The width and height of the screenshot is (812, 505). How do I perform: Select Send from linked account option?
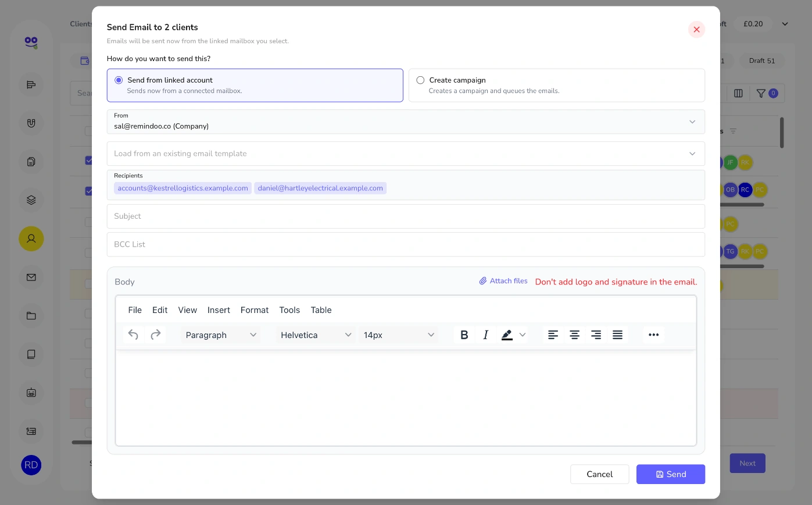[x=255, y=86]
